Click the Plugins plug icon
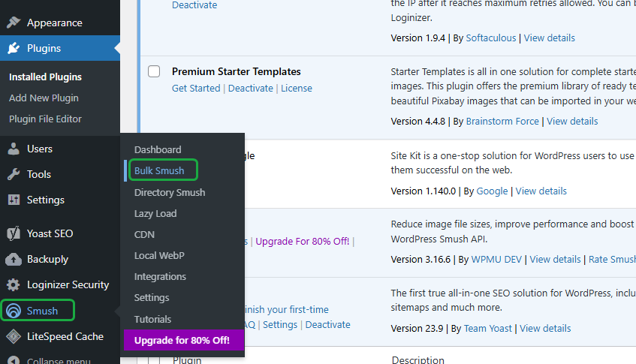Screen dimensions: 636x364 [14, 48]
